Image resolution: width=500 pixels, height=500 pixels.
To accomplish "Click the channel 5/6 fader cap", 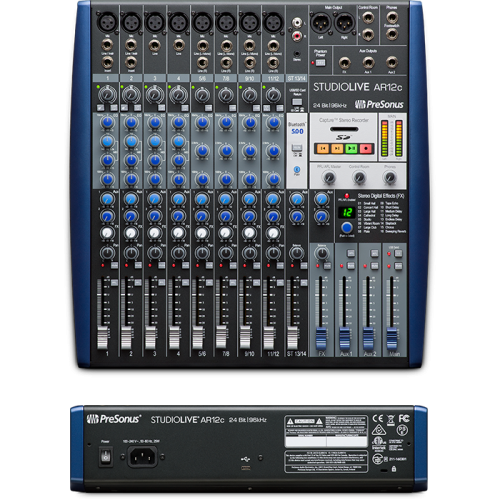I will [x=197, y=338].
